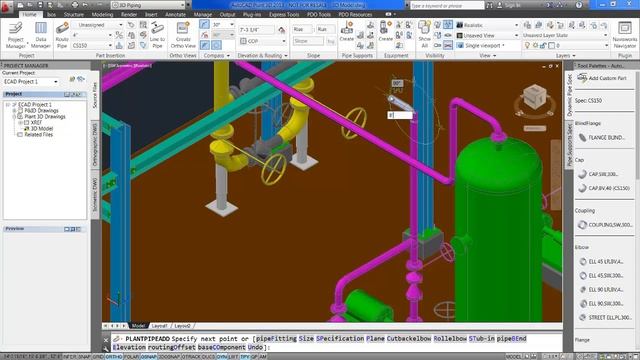Click the elevation house icon beside 7'-3 1/4"
640x360 pixels.
pos(282,30)
